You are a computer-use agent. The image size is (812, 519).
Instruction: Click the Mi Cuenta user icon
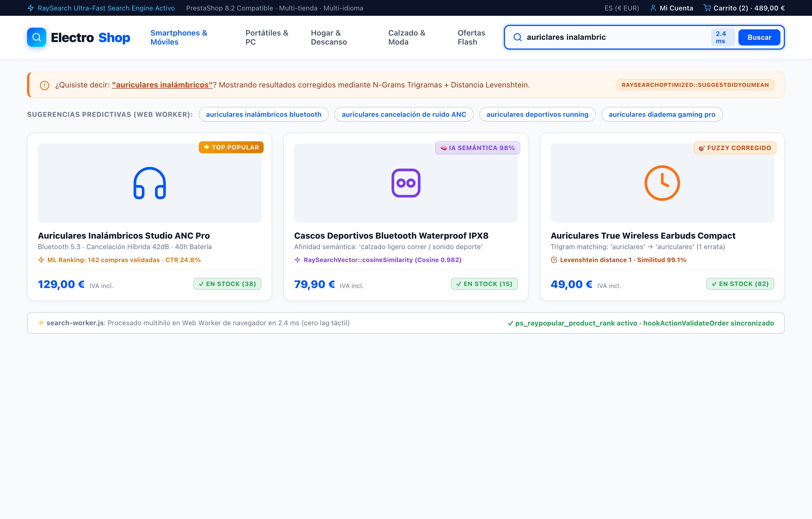pyautogui.click(x=653, y=8)
